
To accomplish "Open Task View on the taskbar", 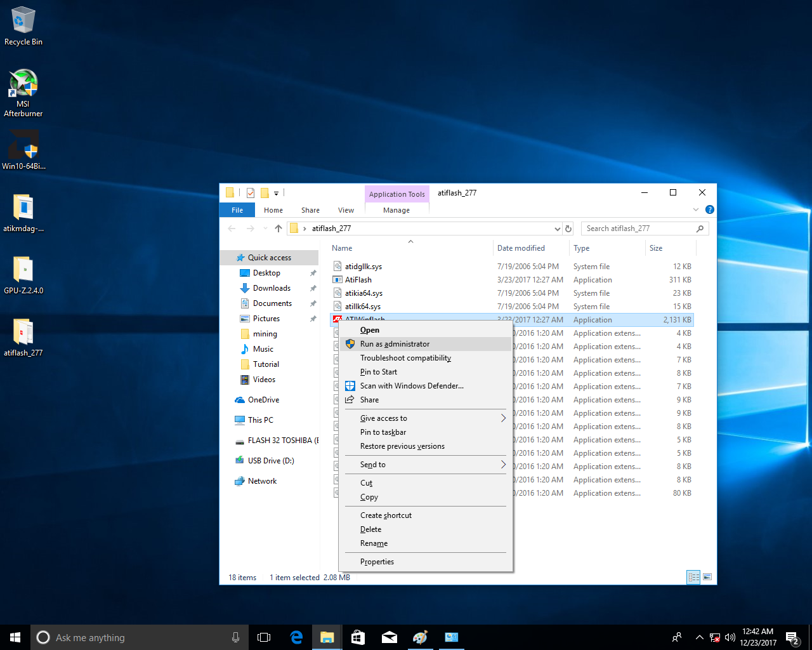I will (x=264, y=637).
